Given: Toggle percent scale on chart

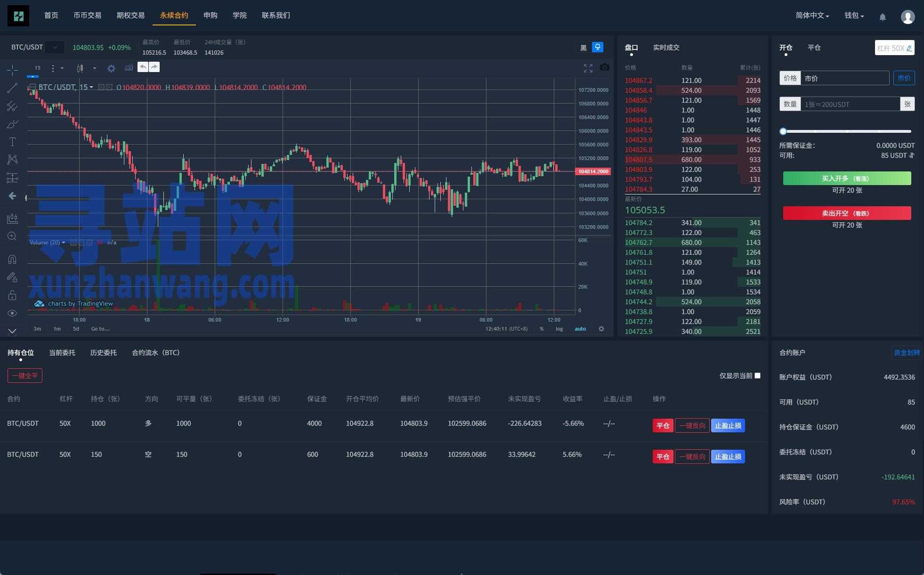Looking at the screenshot, I should point(542,329).
